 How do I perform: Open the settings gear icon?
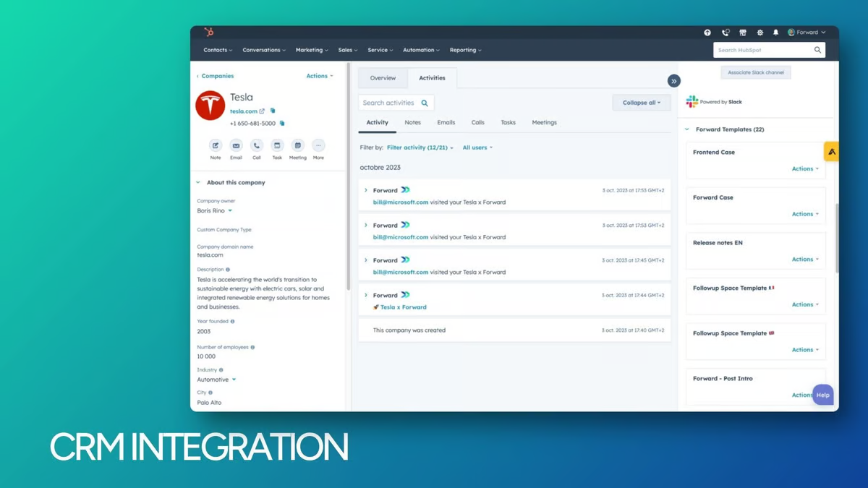pos(759,33)
